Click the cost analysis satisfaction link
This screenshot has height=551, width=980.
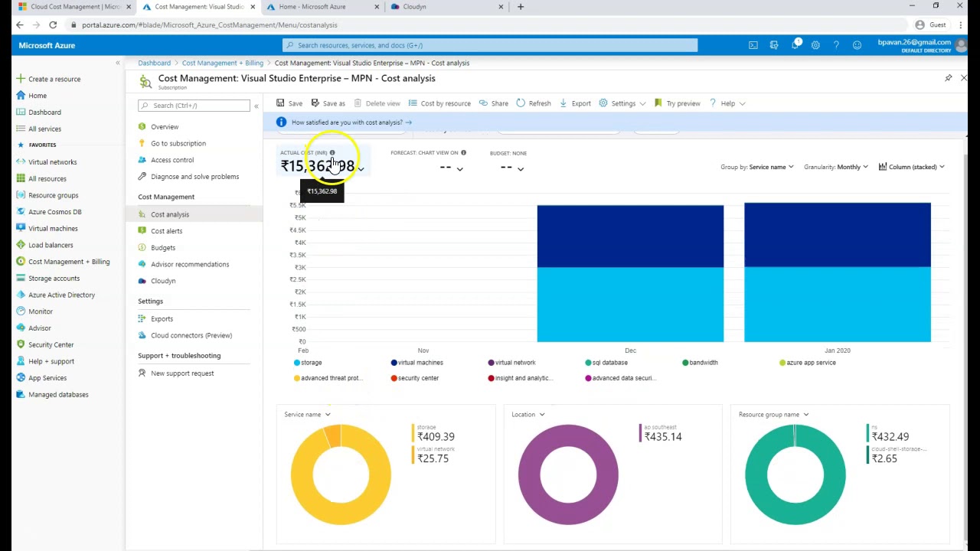351,122
